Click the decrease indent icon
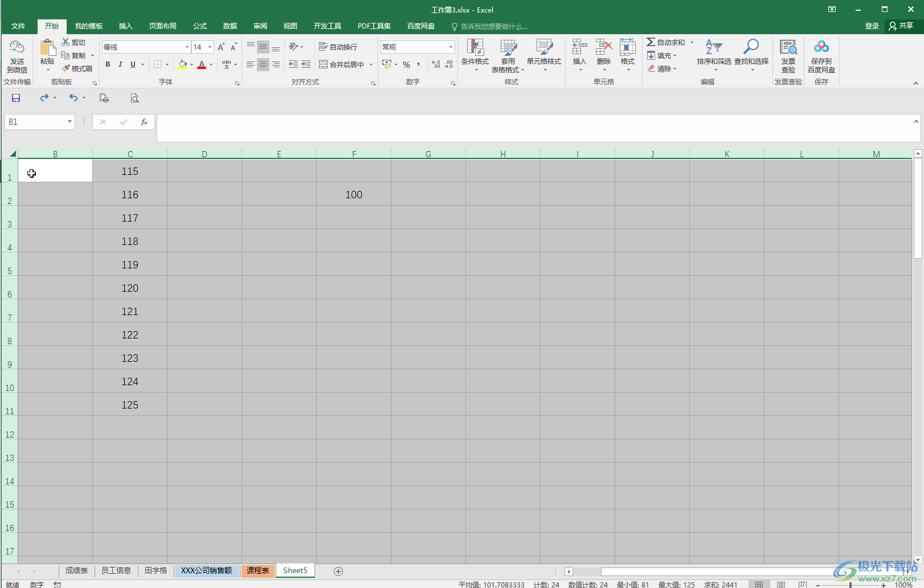The image size is (924, 588). point(293,64)
